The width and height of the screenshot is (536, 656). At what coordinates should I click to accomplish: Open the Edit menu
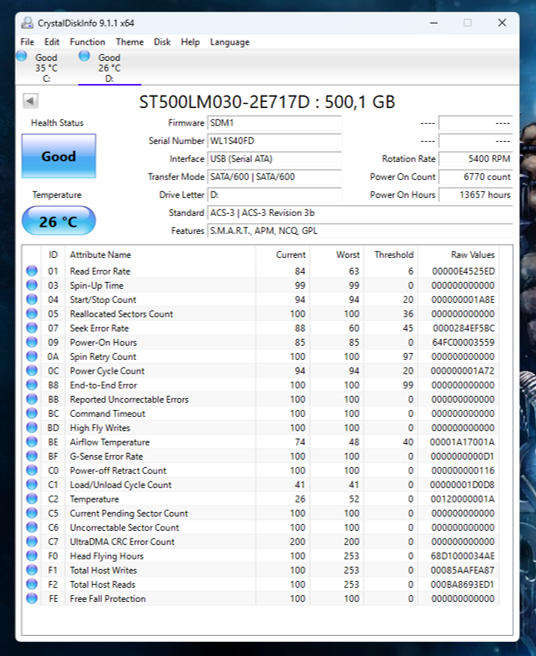tap(52, 42)
